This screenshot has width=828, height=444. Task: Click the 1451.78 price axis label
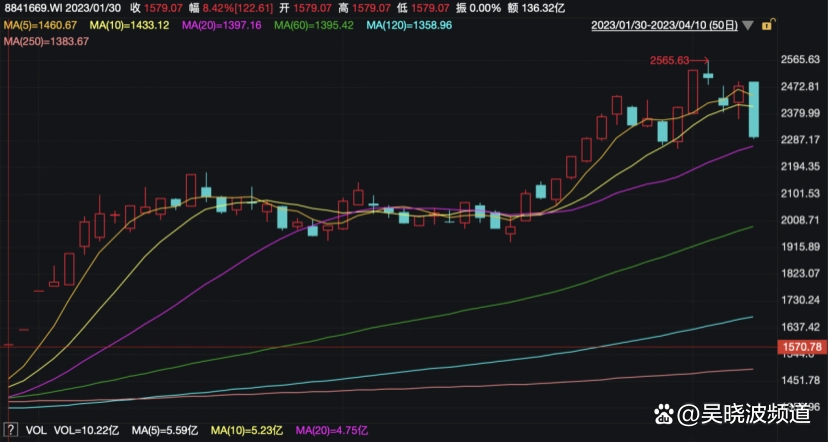[800, 380]
